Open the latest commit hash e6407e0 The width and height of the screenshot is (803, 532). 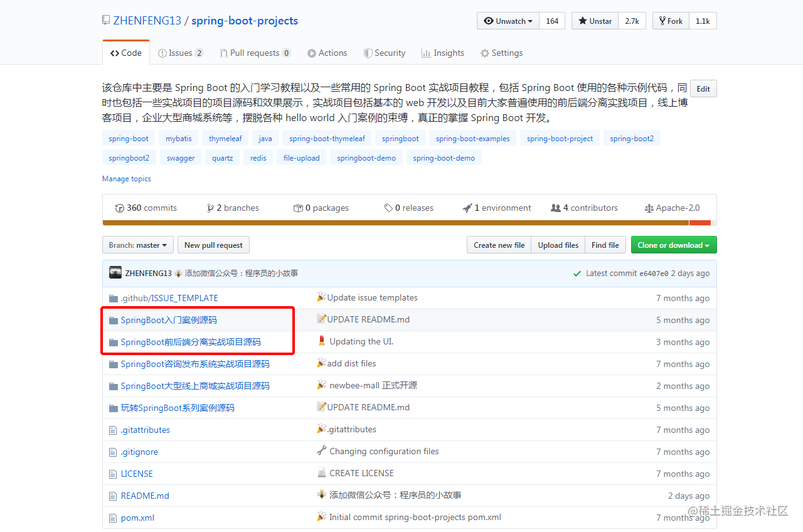(654, 274)
